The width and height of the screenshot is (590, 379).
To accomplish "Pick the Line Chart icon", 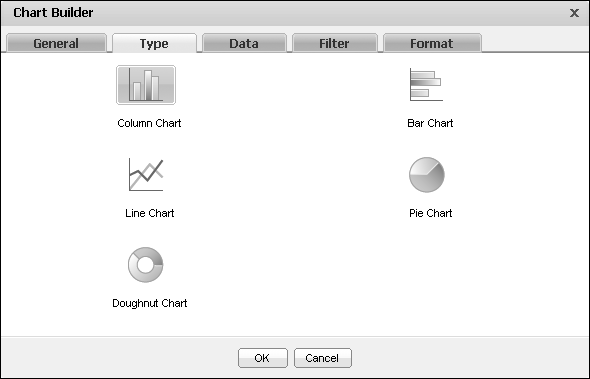I will [146, 175].
